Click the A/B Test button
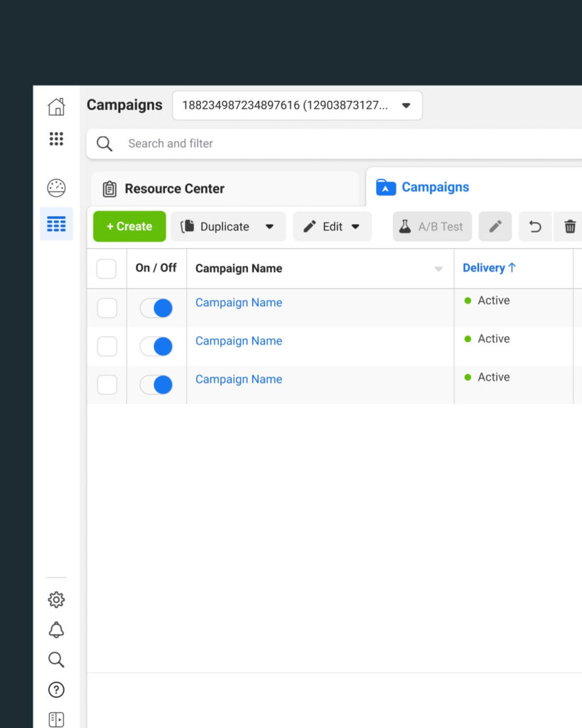Screen dimensions: 582x728 tap(432, 227)
